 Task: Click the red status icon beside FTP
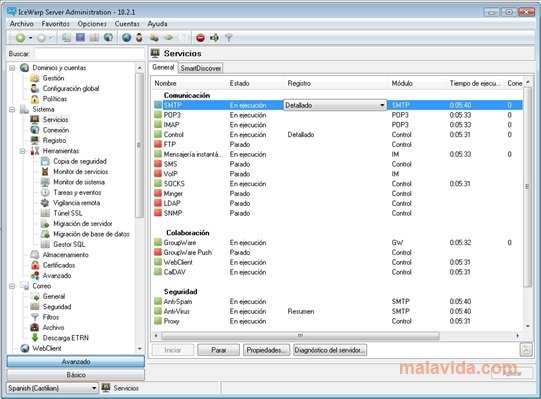pos(158,144)
